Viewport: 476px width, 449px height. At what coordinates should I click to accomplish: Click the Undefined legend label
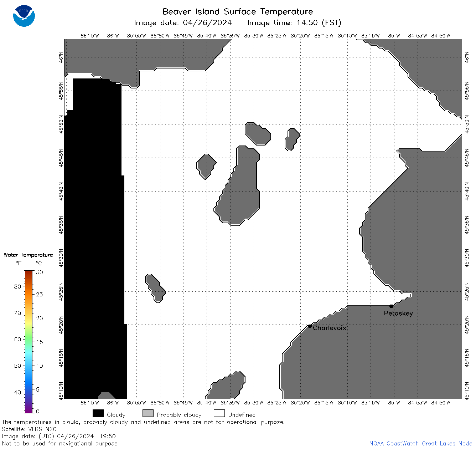click(242, 415)
